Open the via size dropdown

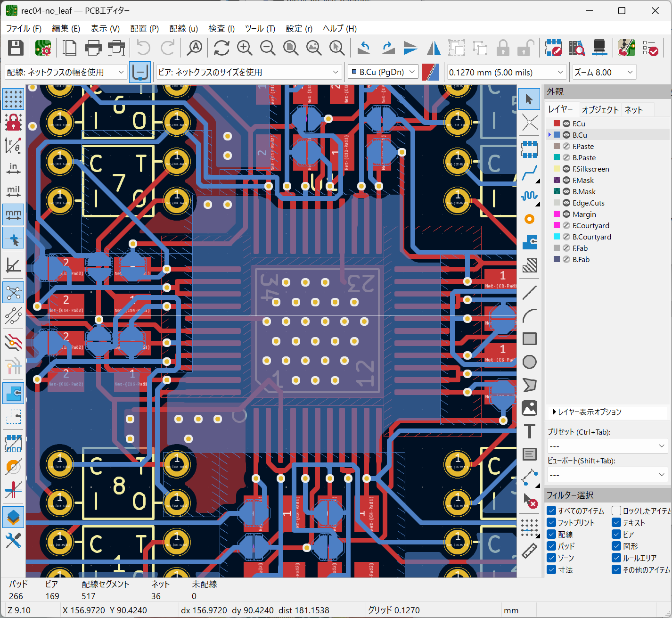pyautogui.click(x=249, y=72)
